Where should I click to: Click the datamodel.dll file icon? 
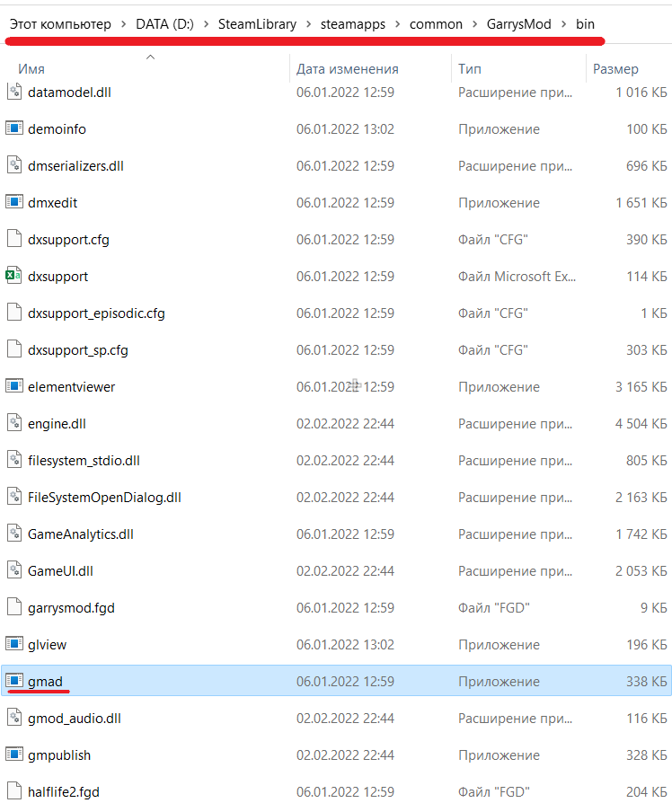[14, 92]
